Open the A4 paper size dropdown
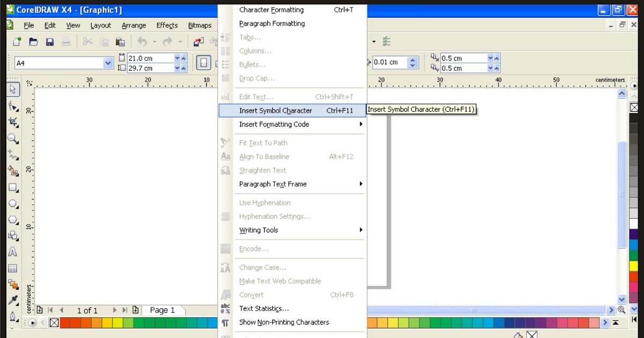The height and width of the screenshot is (338, 644). coord(108,63)
